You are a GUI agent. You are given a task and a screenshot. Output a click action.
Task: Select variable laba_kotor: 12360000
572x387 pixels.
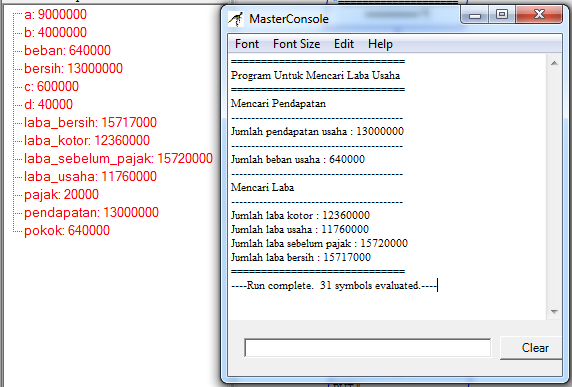[87, 140]
